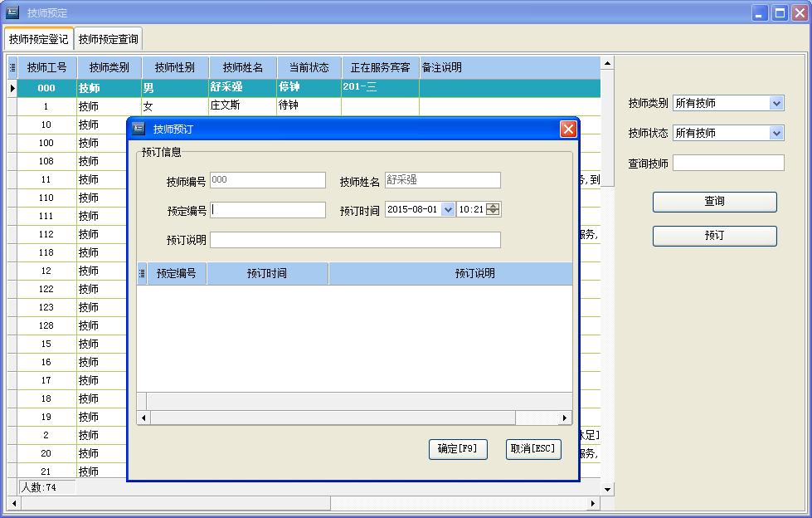Click the 查询技师 search input
812x518 pixels.
click(728, 164)
